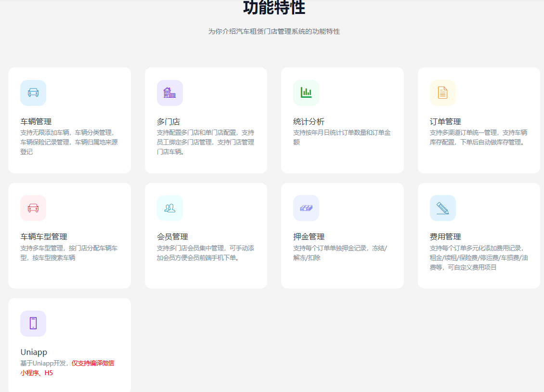Screen dimensions: 544x392
Task: Select the 统计分析 card title
Action: point(309,121)
